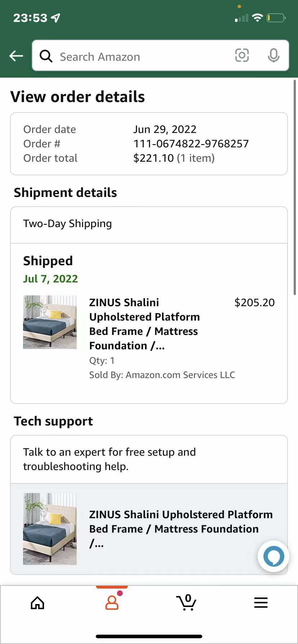Viewport: 298px width, 644px height.
Task: Open the shipped ZINUS Shalini bed frame title
Action: pyautogui.click(x=144, y=324)
